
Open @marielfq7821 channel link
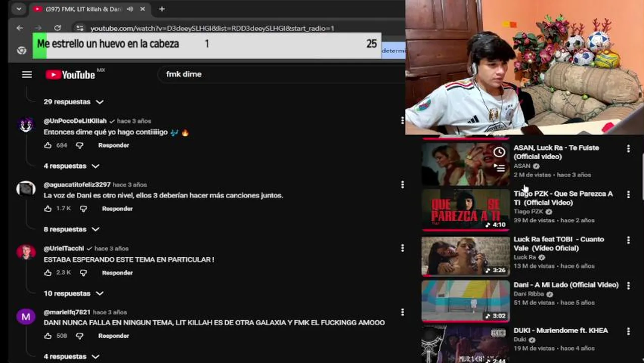[67, 313]
